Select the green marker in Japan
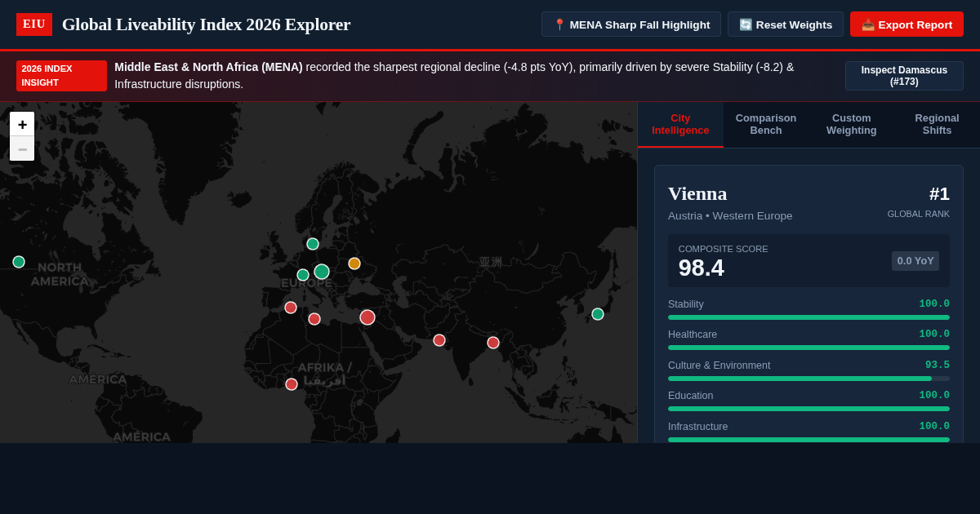This screenshot has height=514, width=980. tap(598, 314)
